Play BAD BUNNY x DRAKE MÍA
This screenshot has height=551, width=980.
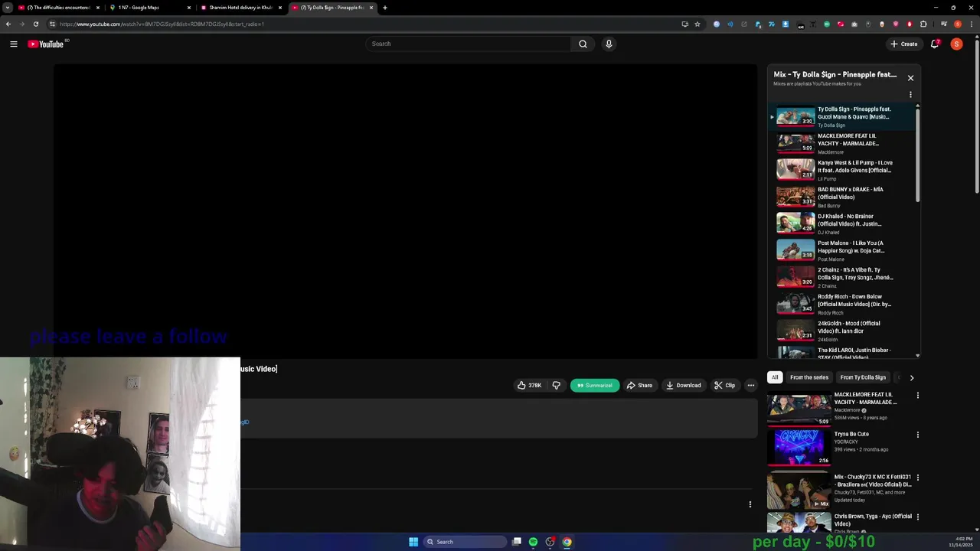click(x=842, y=197)
